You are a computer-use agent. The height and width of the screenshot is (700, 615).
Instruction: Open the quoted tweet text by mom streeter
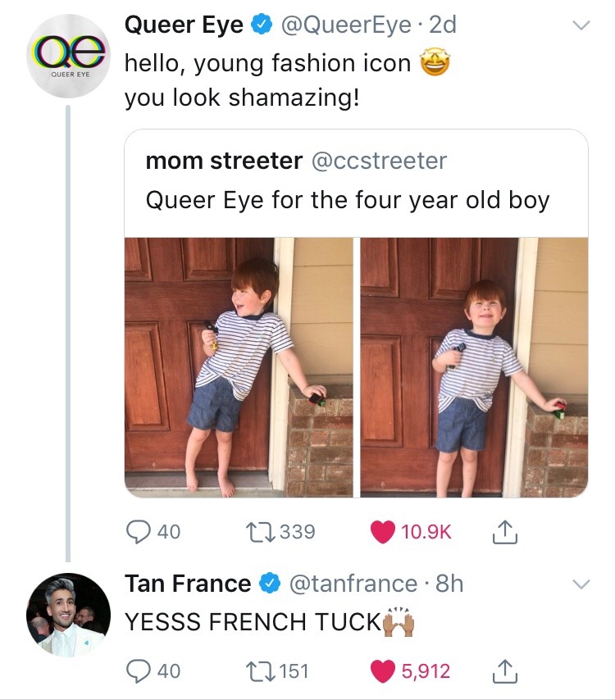[x=347, y=199]
